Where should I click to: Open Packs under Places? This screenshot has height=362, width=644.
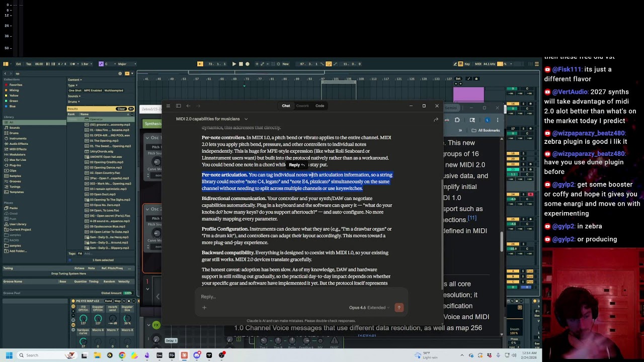(14, 208)
